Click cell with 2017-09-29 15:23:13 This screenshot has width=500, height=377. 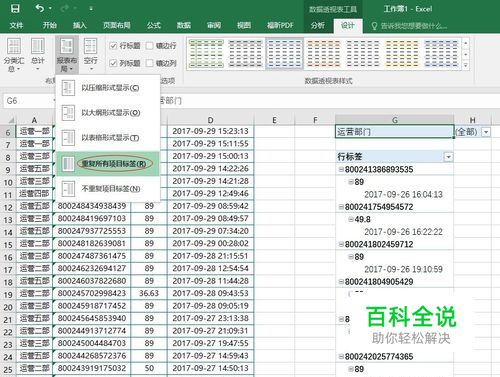210,131
